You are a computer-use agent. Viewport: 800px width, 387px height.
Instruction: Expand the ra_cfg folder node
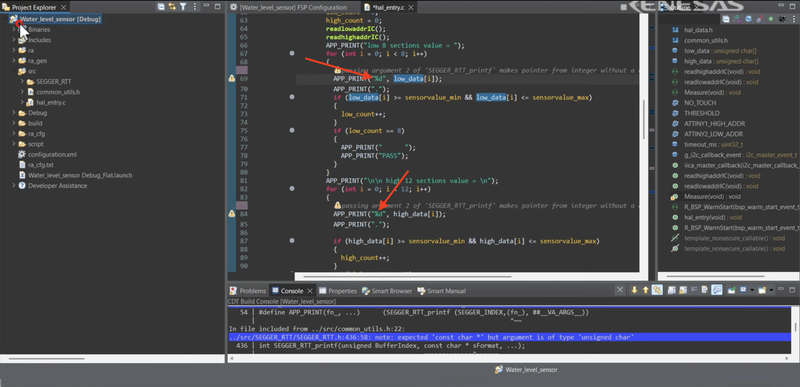tap(14, 134)
